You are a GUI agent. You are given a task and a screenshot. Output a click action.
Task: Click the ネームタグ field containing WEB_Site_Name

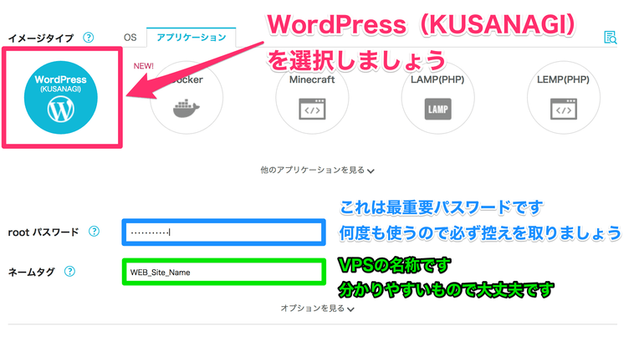(x=224, y=272)
